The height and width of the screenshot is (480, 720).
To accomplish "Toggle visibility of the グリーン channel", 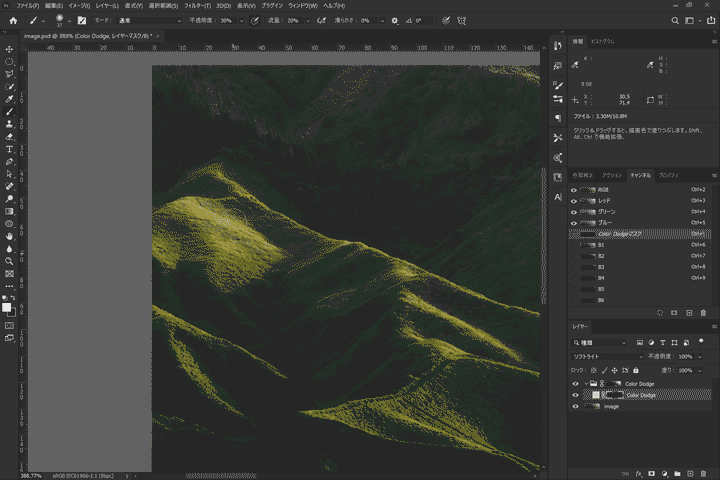I will click(x=574, y=211).
